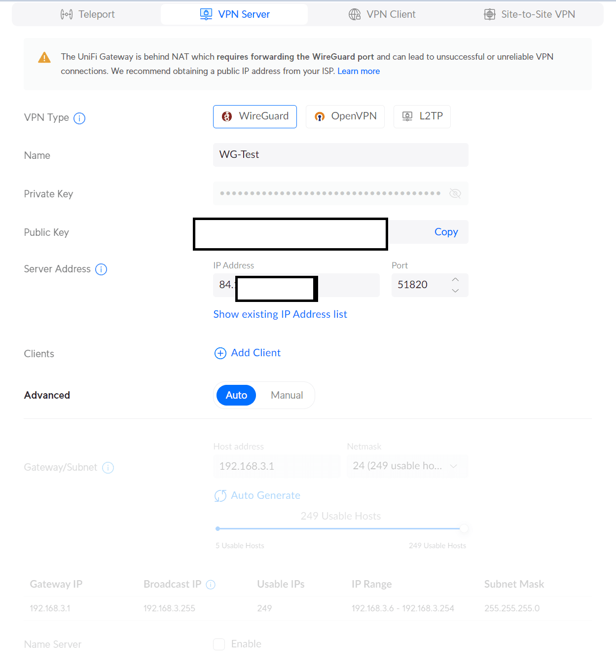
Task: Click the L2TP monitor icon
Action: [x=407, y=116]
